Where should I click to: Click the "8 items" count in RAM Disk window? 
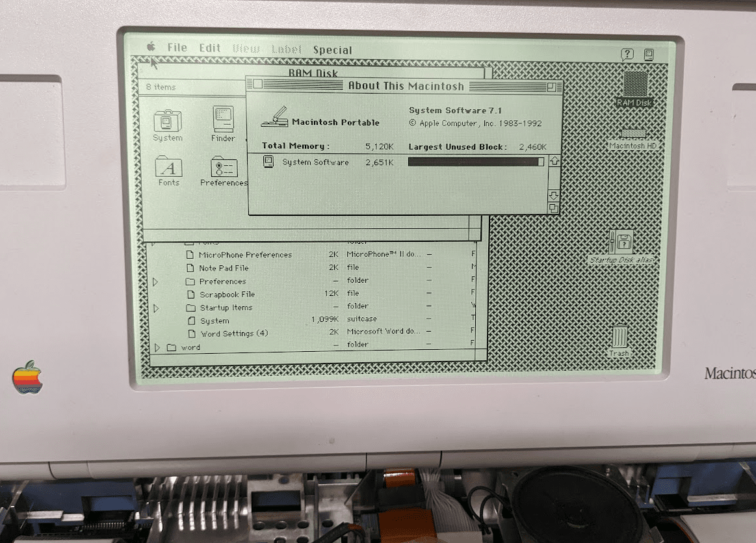point(161,87)
